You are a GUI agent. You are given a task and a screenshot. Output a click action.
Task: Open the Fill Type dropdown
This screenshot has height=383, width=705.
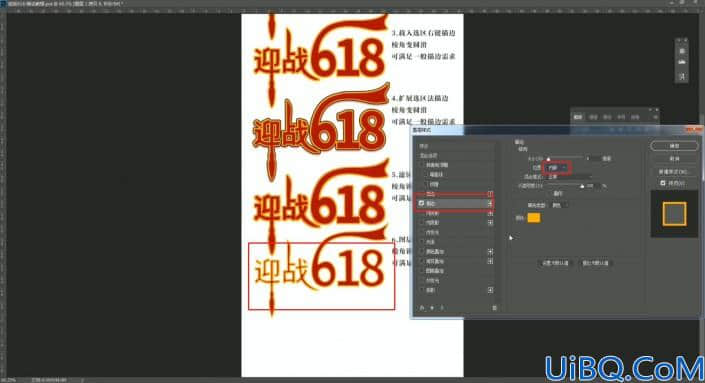559,205
